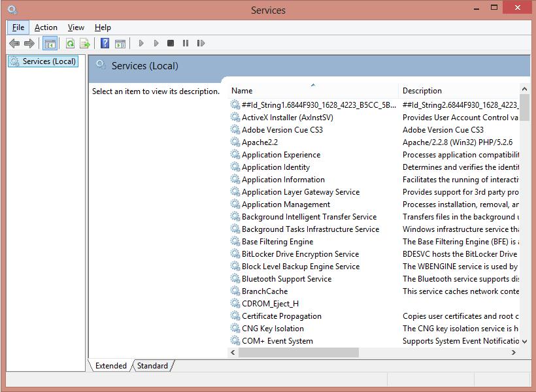The height and width of the screenshot is (392, 536).
Task: Select Services (Local) in the left tree
Action: click(42, 61)
